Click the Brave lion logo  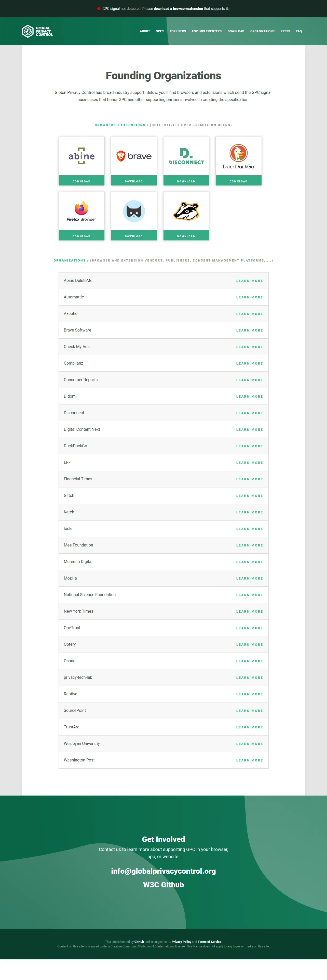point(121,156)
